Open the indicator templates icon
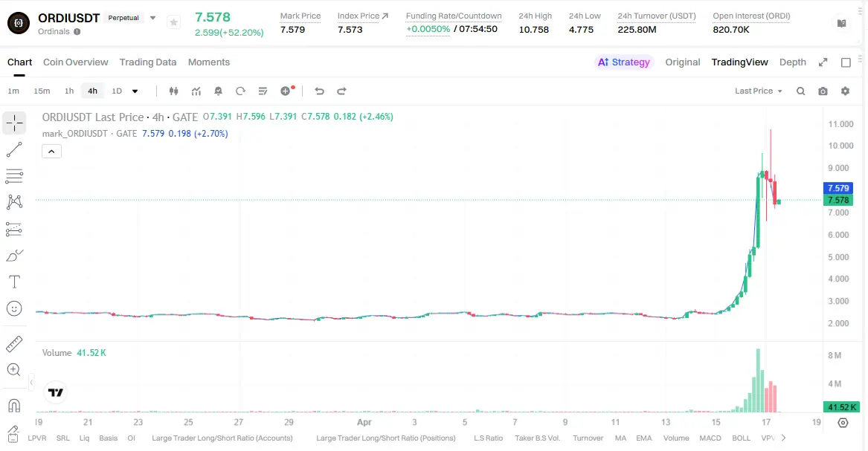This screenshot has width=868, height=451. pos(263,91)
